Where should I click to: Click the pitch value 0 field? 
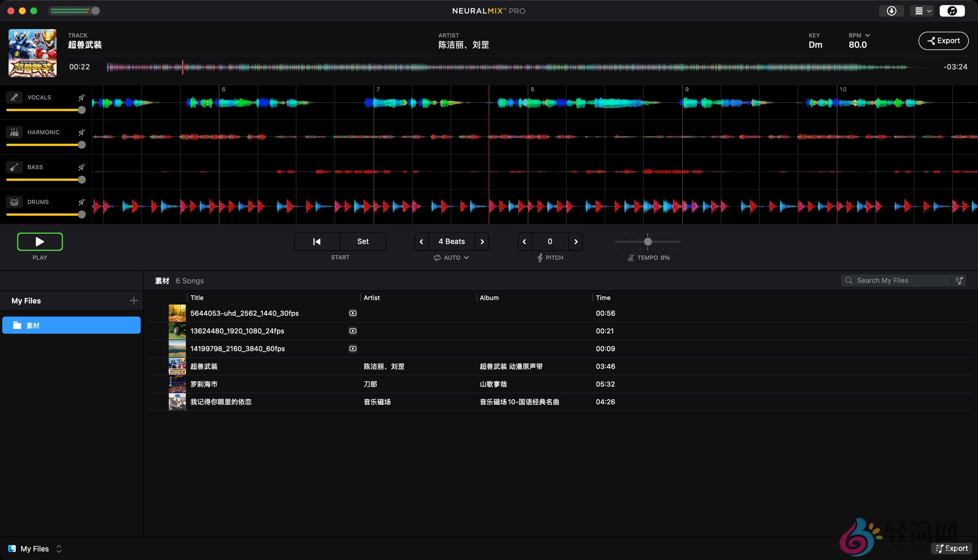550,241
